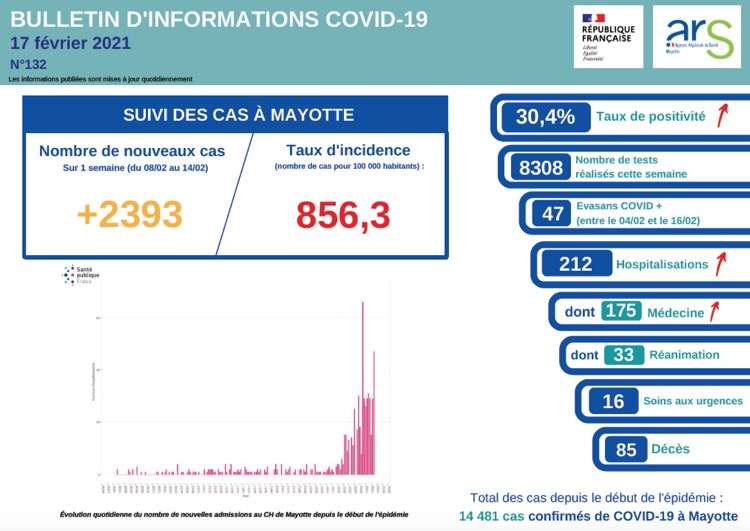This screenshot has height=531, width=750.
Task: Click the chart caption about daily admissions
Action: (234, 515)
